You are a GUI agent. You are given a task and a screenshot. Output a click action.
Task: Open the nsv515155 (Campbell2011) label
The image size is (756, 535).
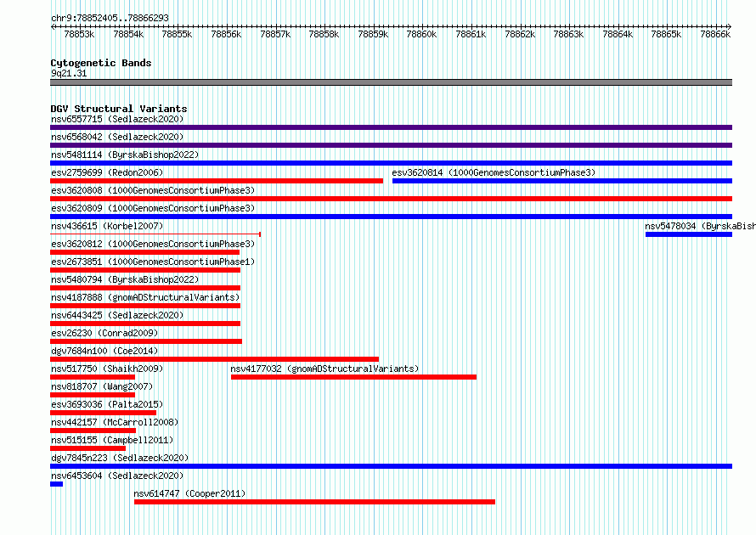coord(112,440)
